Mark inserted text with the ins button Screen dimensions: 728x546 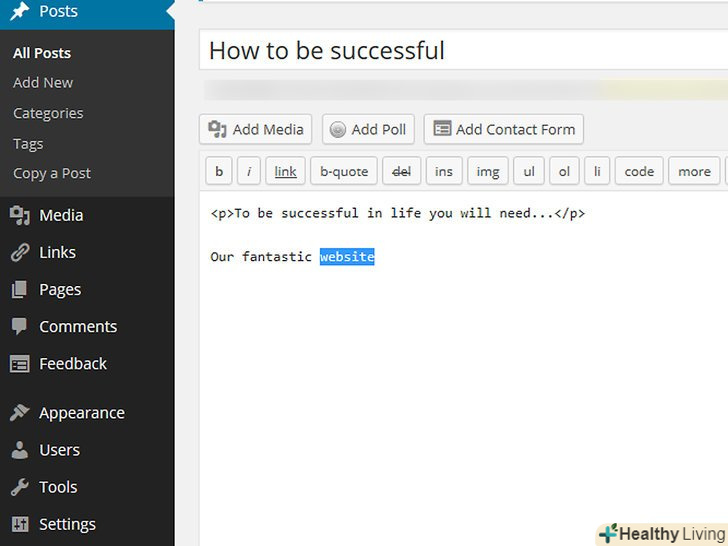click(444, 171)
